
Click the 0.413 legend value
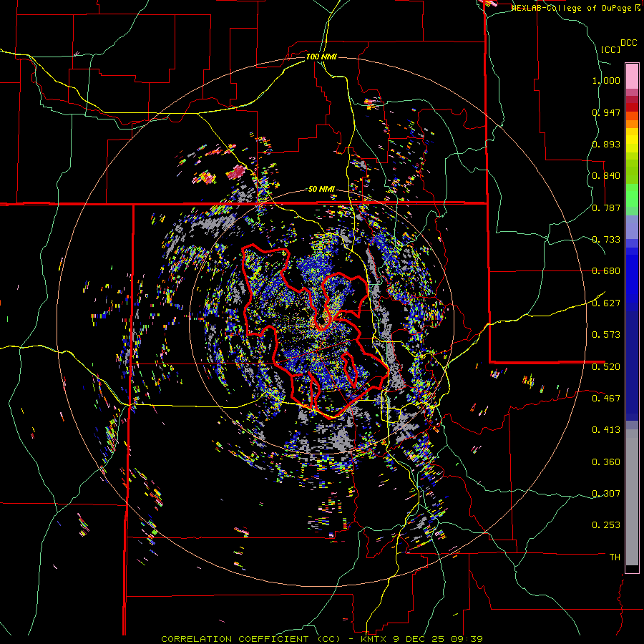(606, 430)
